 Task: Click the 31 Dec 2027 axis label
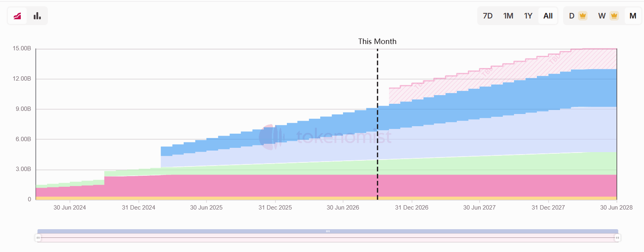coord(548,208)
